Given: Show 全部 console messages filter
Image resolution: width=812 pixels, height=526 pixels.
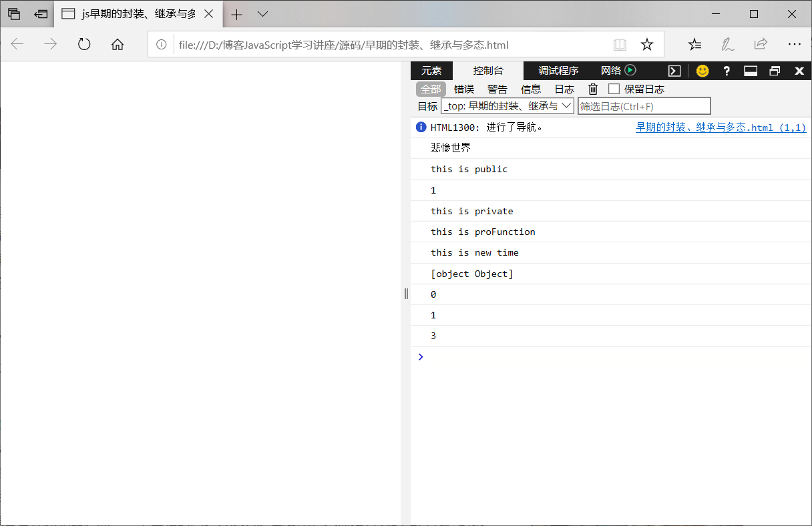Looking at the screenshot, I should [x=431, y=89].
